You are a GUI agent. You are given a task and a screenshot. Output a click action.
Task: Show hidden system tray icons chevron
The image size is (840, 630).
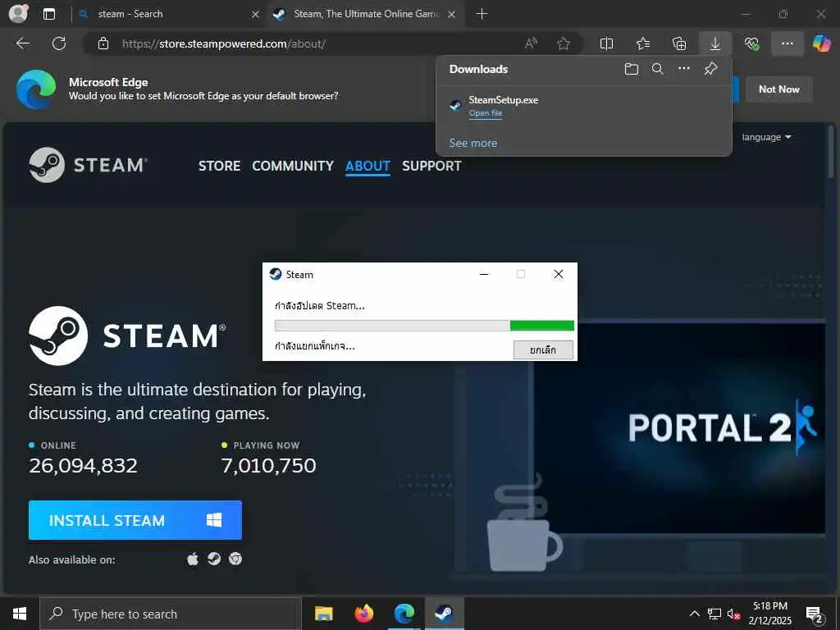click(694, 614)
